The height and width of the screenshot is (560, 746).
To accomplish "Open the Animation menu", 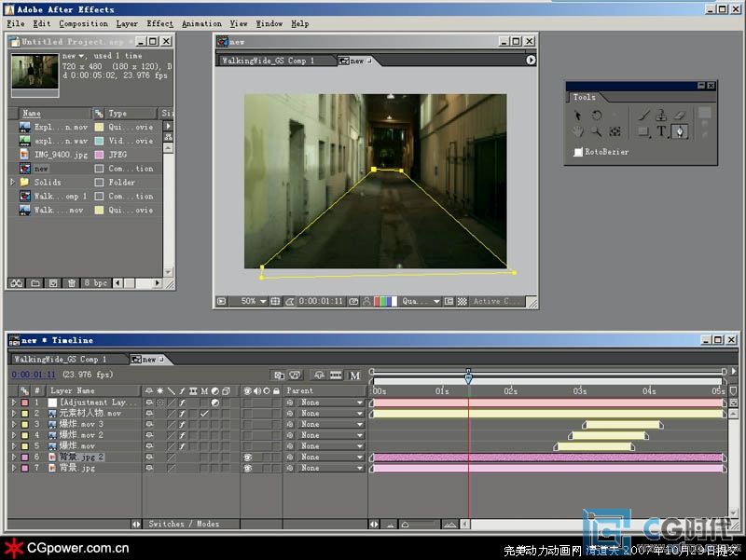I will (201, 23).
